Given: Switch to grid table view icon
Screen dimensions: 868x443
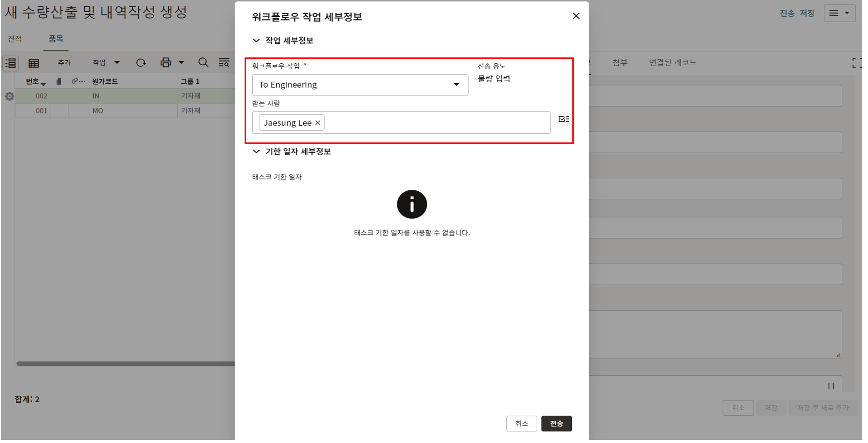Looking at the screenshot, I should [34, 63].
